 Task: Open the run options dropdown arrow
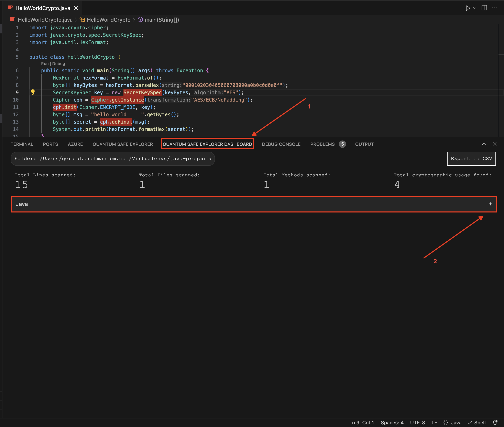[x=475, y=8]
